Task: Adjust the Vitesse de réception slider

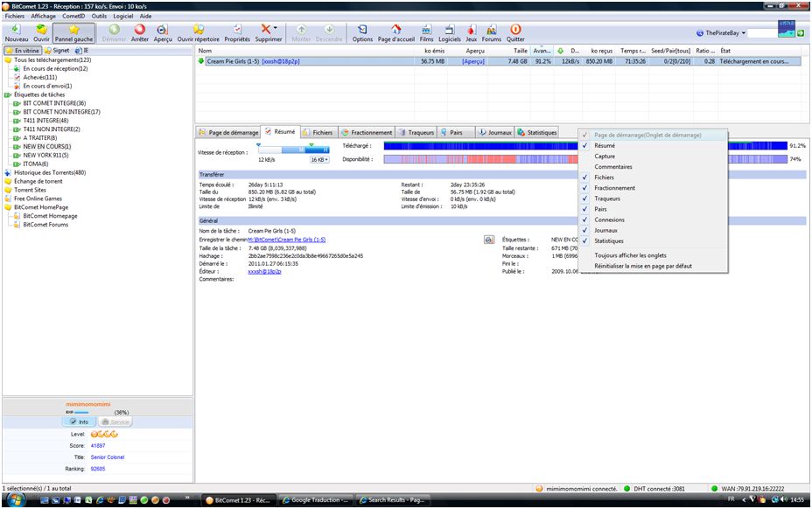Action: [x=293, y=150]
